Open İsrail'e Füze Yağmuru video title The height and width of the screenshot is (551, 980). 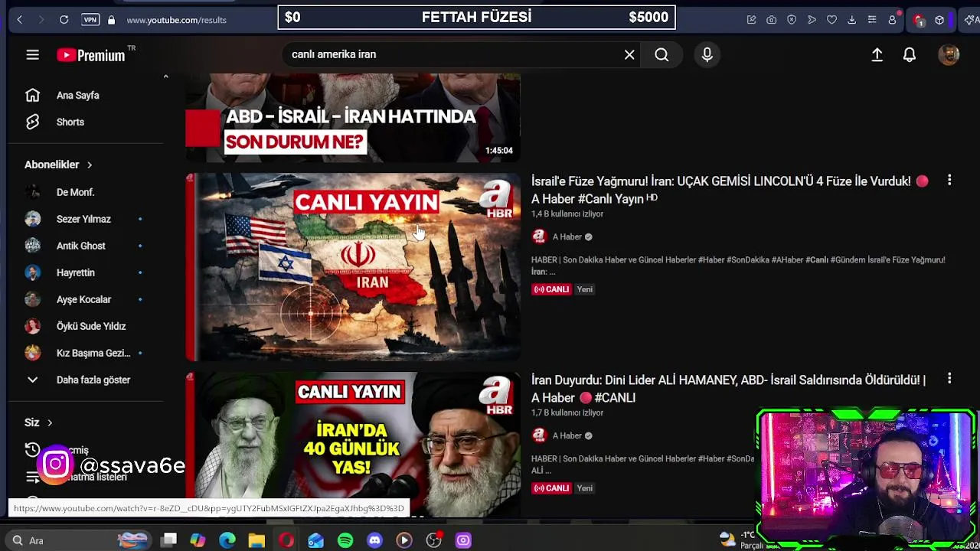(730, 190)
